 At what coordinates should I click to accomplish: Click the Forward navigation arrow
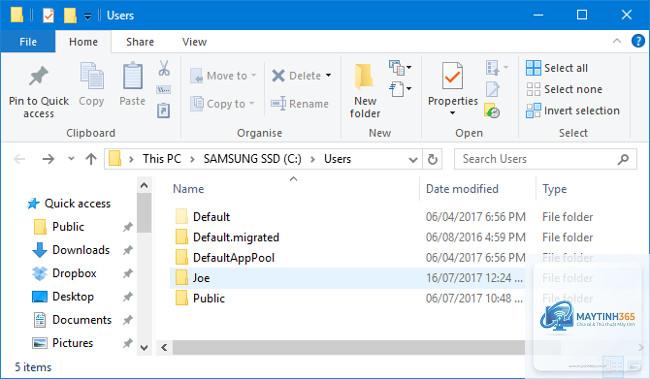point(49,159)
